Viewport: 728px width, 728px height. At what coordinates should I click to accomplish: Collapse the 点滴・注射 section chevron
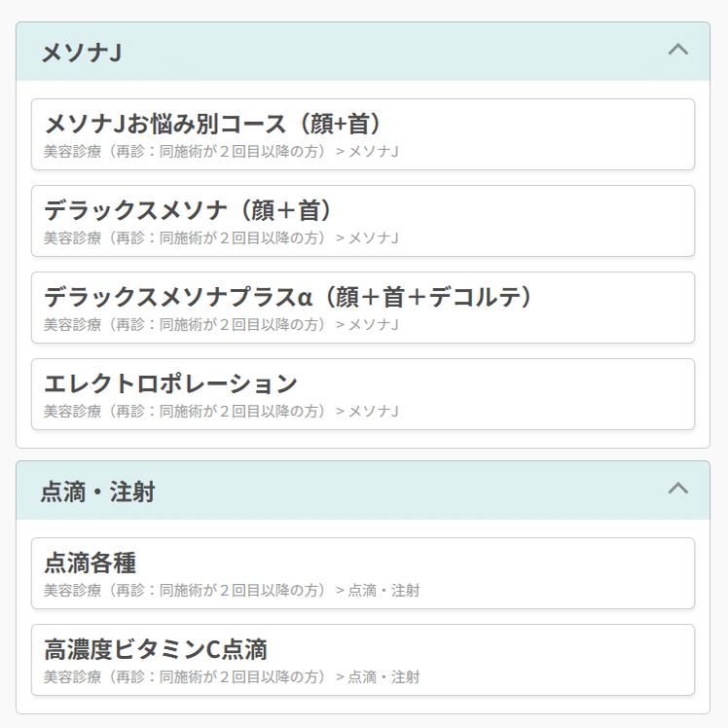[x=677, y=489]
